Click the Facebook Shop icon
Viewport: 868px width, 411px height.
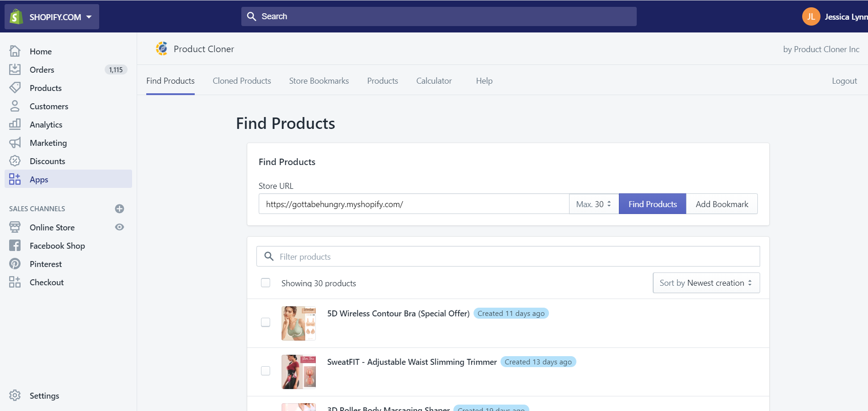tap(15, 246)
